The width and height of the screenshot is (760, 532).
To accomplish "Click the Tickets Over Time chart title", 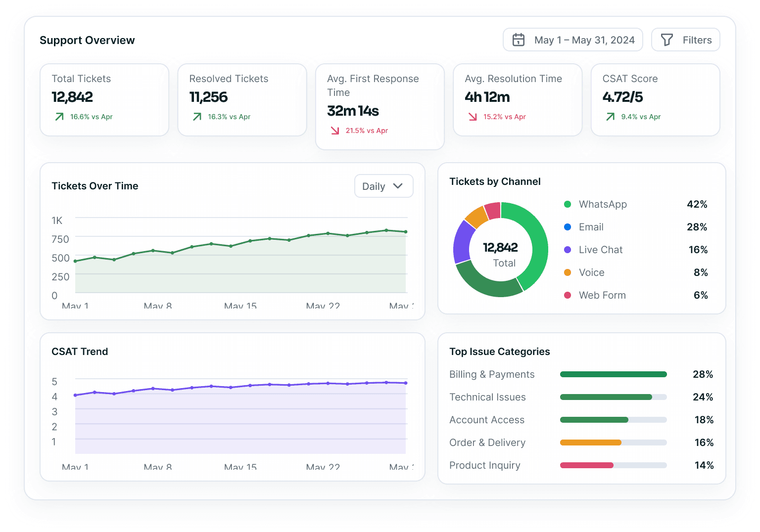I will 95,186.
